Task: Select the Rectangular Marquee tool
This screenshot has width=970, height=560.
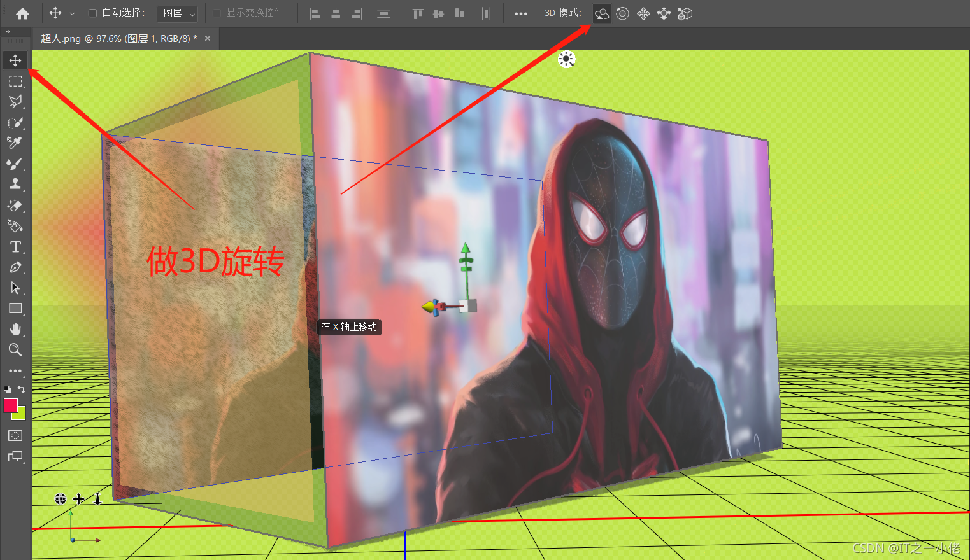Action: (x=15, y=81)
